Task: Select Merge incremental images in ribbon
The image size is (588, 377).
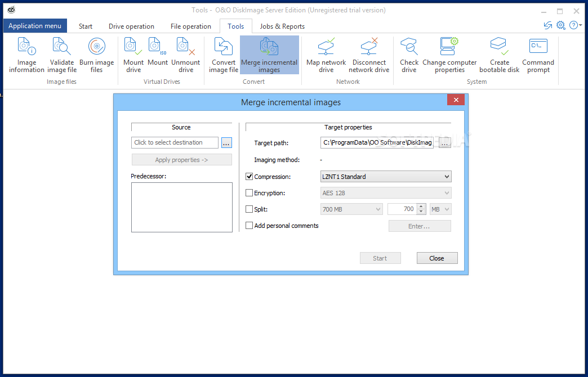Action: point(269,55)
